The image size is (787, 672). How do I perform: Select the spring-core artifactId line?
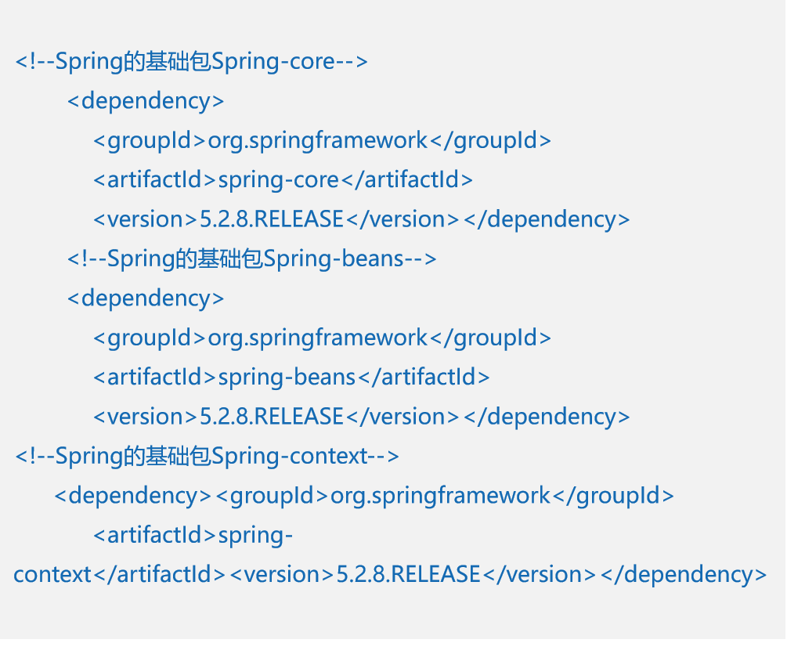pyautogui.click(x=283, y=180)
